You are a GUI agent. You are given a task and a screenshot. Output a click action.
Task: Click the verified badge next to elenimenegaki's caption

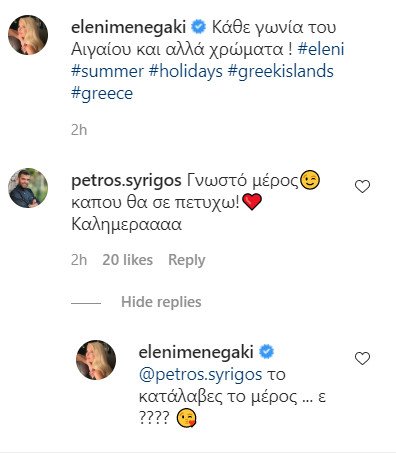(x=198, y=27)
